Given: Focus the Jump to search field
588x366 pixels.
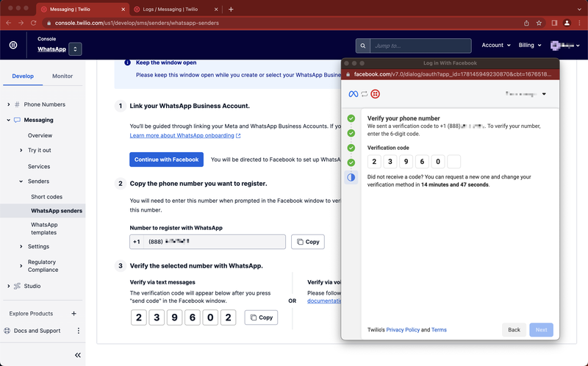Looking at the screenshot, I should click(x=420, y=46).
